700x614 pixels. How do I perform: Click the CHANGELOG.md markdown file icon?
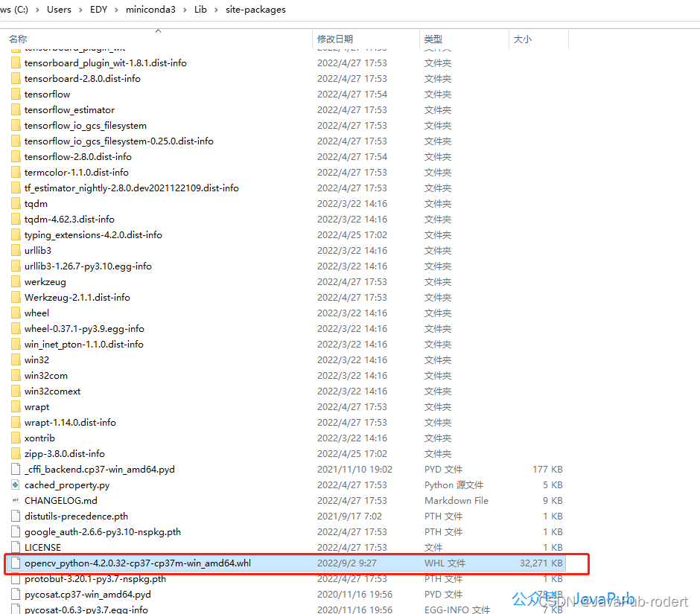(16, 500)
